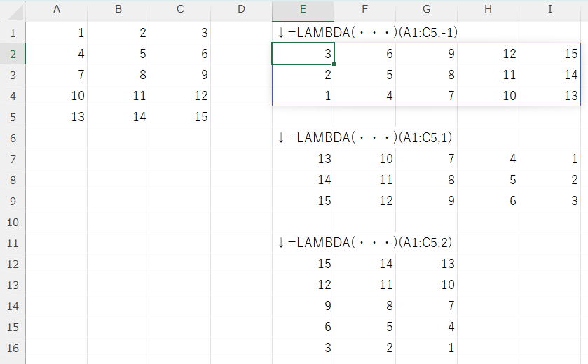Image resolution: width=588 pixels, height=364 pixels.
Task: Click cell G16 containing 1
Action: [x=426, y=348]
